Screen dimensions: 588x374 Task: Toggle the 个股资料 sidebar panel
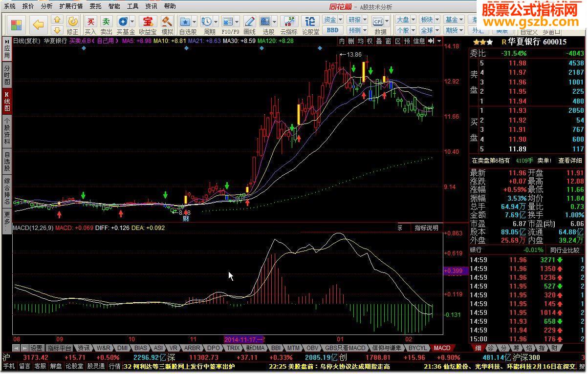(x=7, y=131)
